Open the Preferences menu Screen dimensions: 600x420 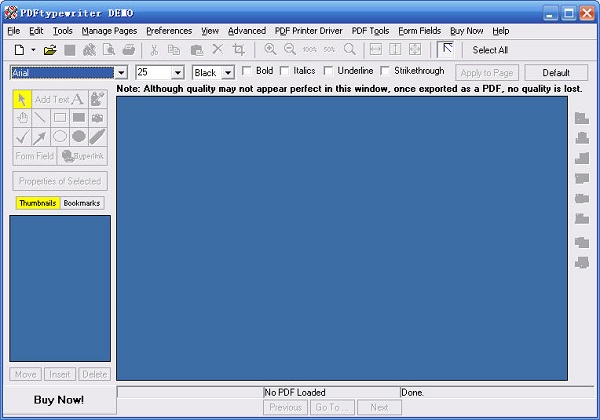(x=169, y=31)
